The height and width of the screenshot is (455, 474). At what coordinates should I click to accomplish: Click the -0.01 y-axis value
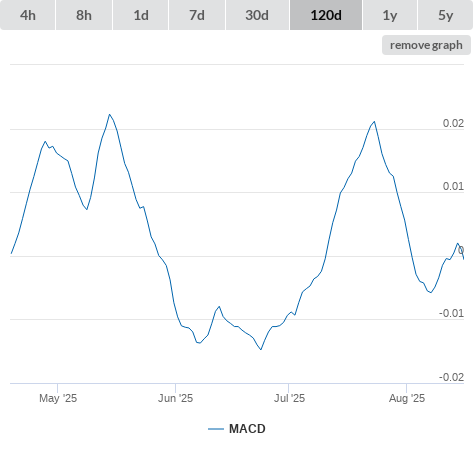451,313
